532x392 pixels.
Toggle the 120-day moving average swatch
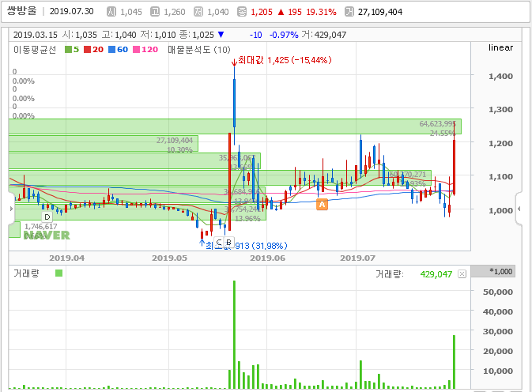click(136, 50)
